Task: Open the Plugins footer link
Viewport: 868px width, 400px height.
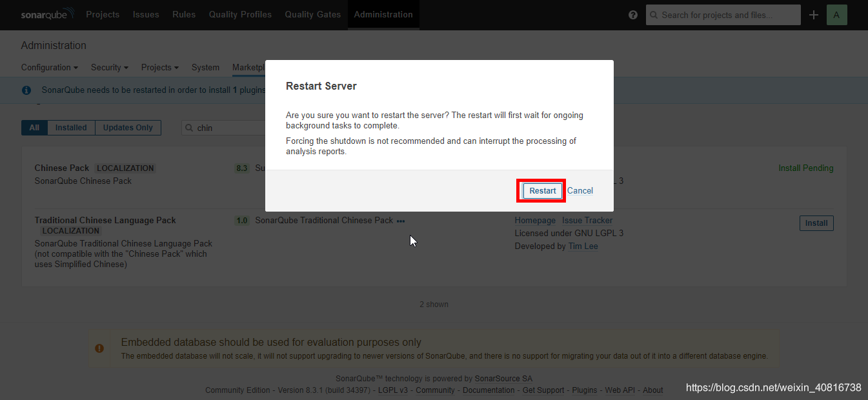Action: coord(585,390)
